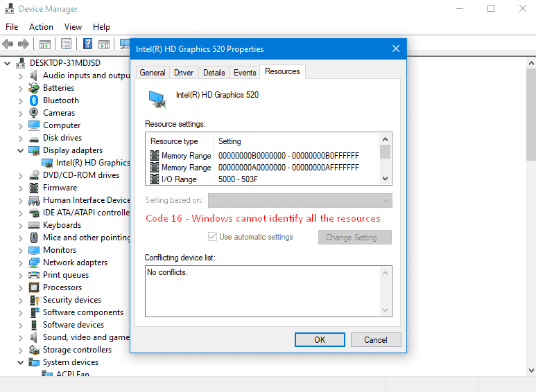
Task: Select the Resources tab
Action: coord(282,72)
